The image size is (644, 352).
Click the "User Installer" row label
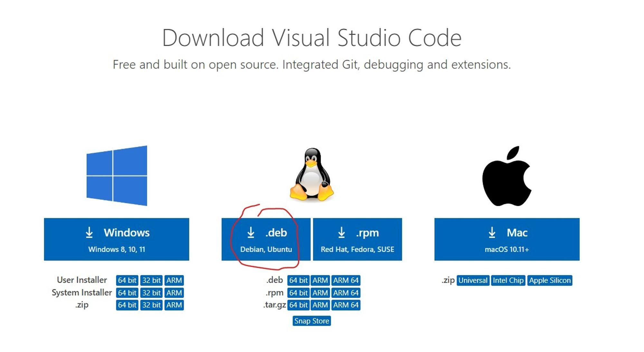click(x=82, y=280)
